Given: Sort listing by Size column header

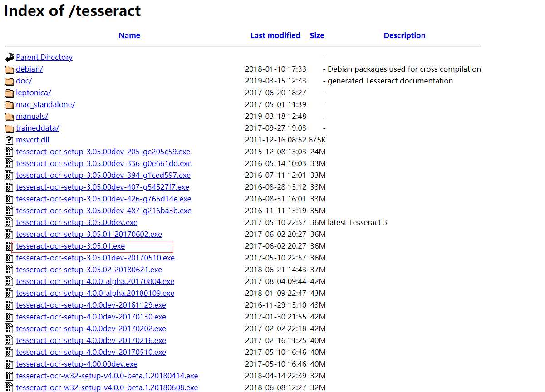Looking at the screenshot, I should 317,35.
